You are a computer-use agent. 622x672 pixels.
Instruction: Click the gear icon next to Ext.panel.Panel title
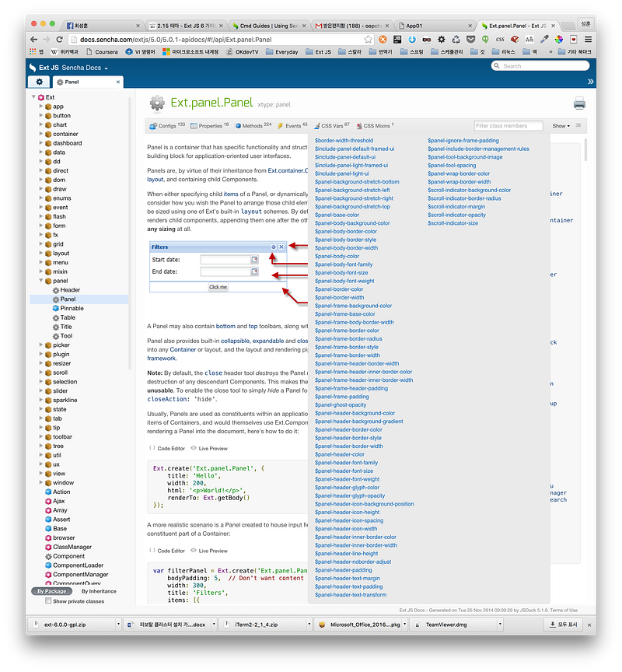[157, 103]
